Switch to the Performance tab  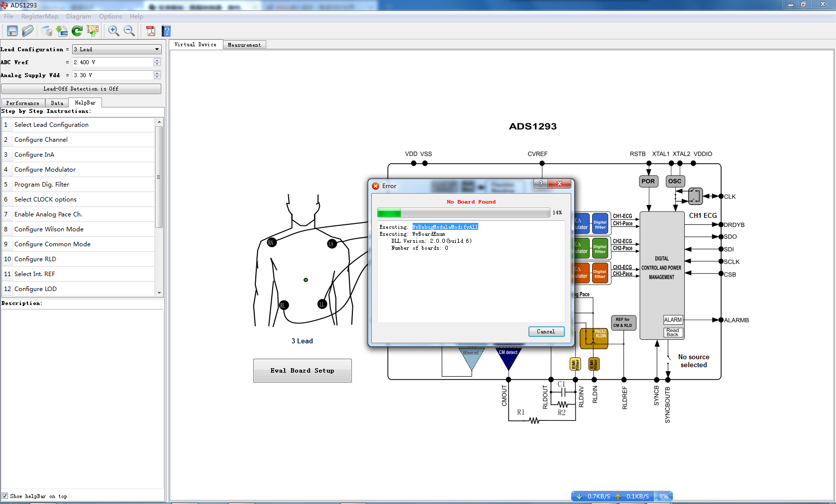(x=22, y=103)
